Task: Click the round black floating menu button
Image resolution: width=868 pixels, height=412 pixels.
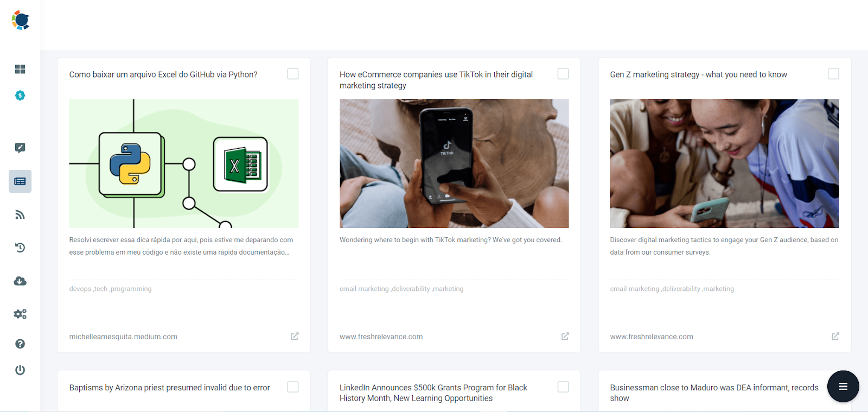Action: click(843, 386)
